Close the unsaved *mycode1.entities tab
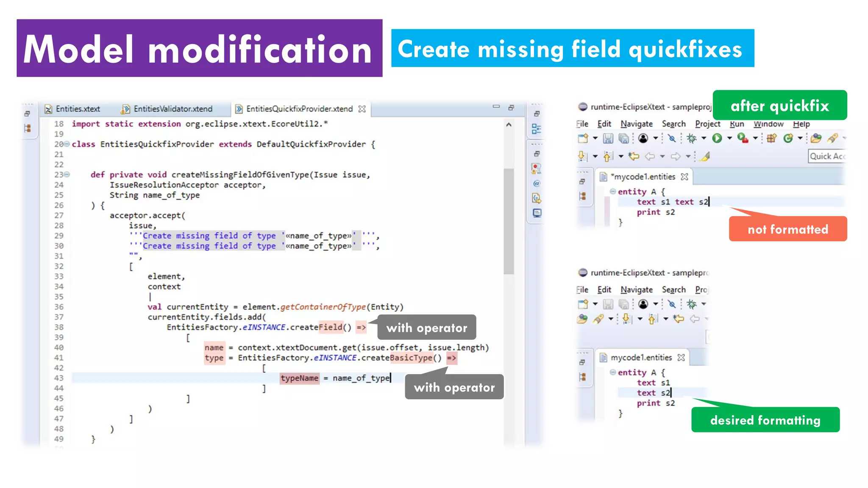The width and height of the screenshot is (868, 488). (x=684, y=177)
